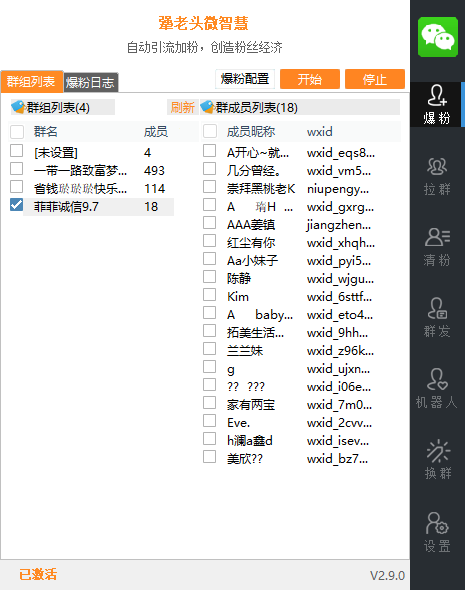Check the member 陈静 checkbox

tap(210, 277)
